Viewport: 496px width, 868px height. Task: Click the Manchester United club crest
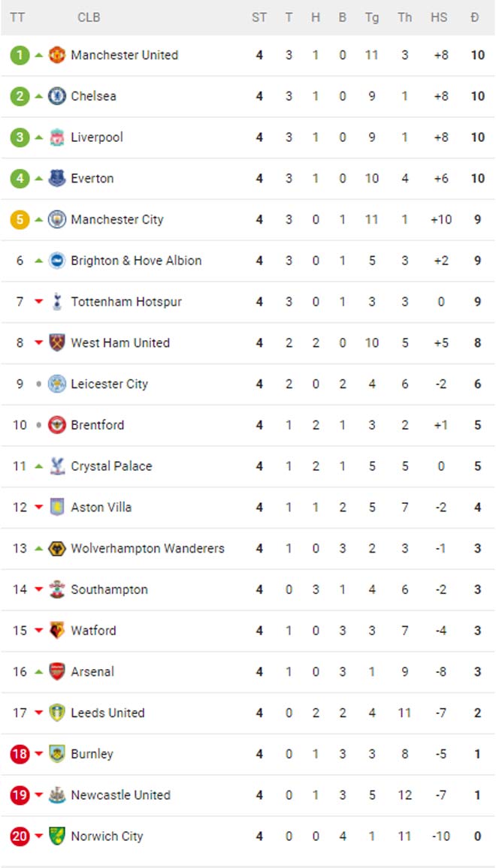(57, 55)
